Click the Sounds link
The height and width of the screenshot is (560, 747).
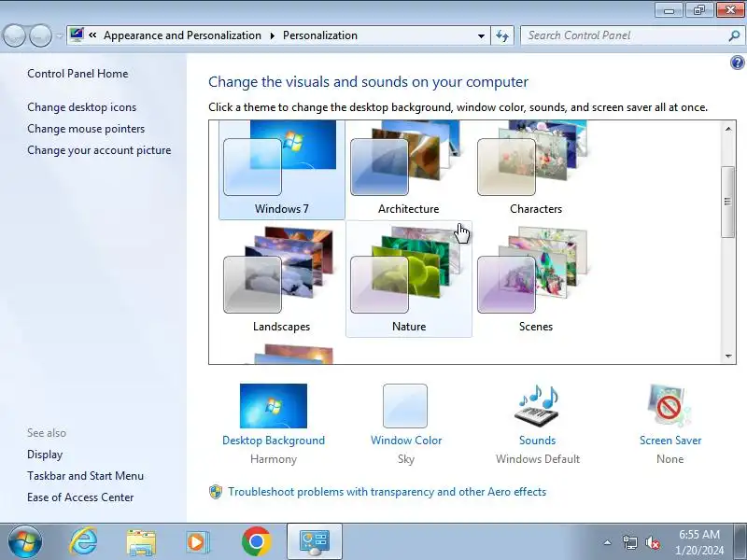pos(538,441)
